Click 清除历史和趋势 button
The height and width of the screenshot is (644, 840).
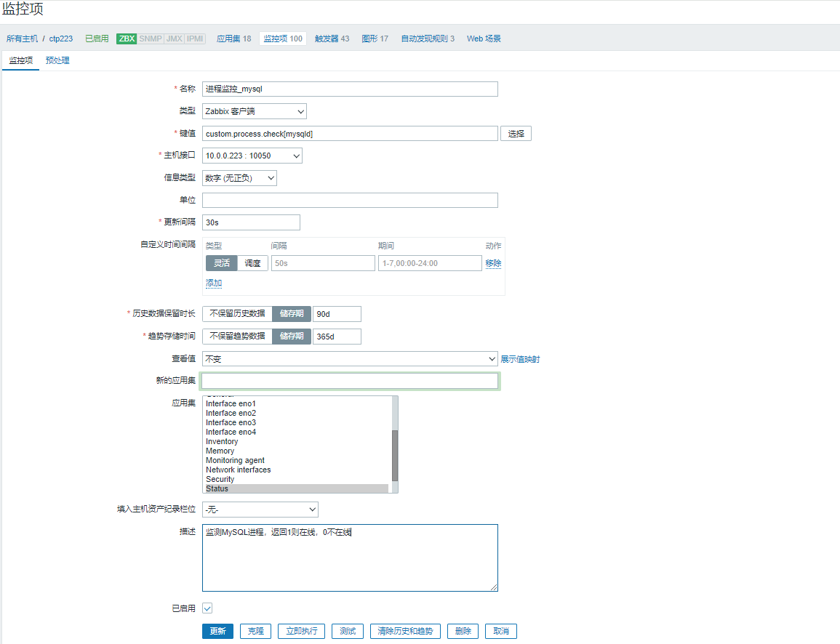click(x=405, y=631)
